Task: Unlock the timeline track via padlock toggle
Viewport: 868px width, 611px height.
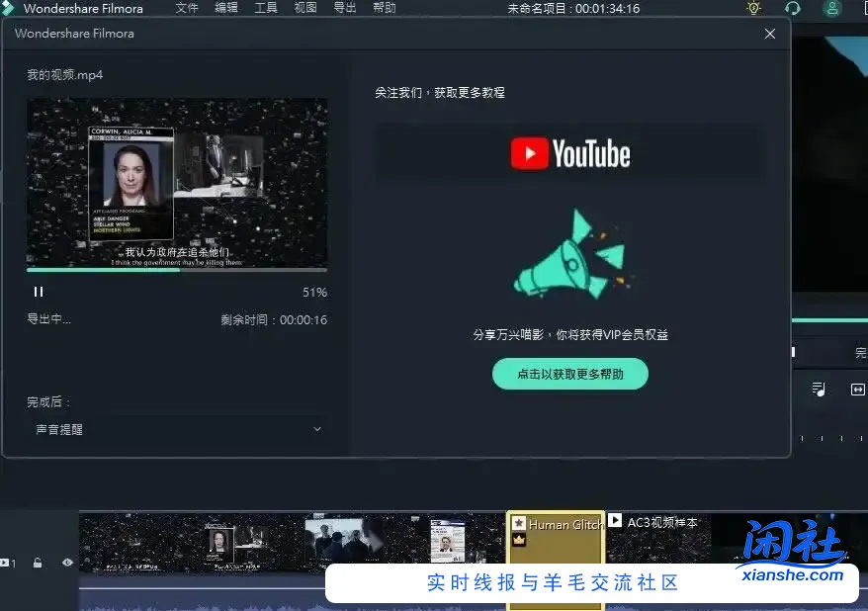Action: tap(37, 562)
